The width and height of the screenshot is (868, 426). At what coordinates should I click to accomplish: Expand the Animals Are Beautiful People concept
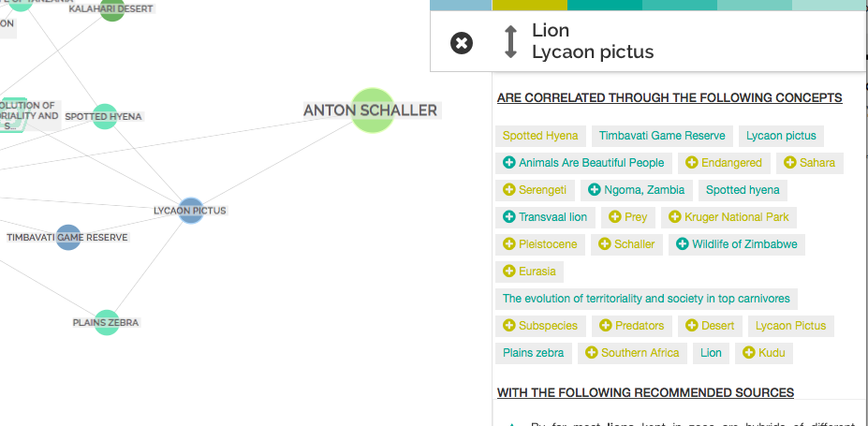tap(509, 163)
